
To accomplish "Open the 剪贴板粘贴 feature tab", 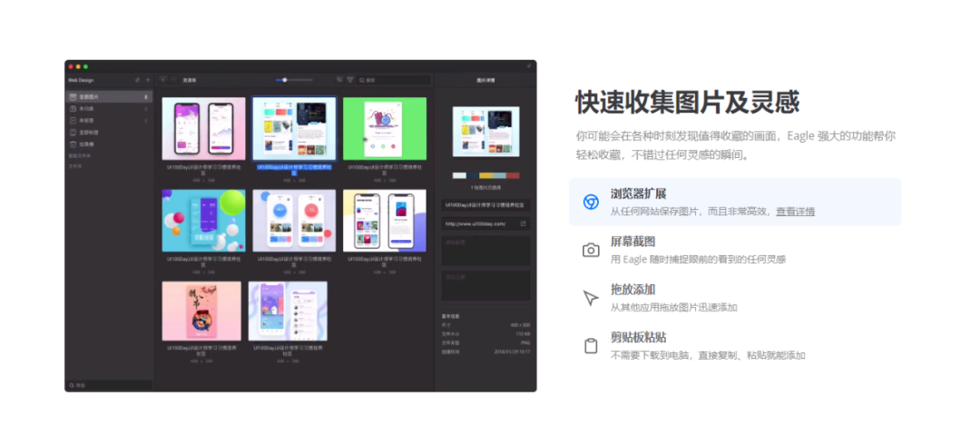I will tap(735, 346).
